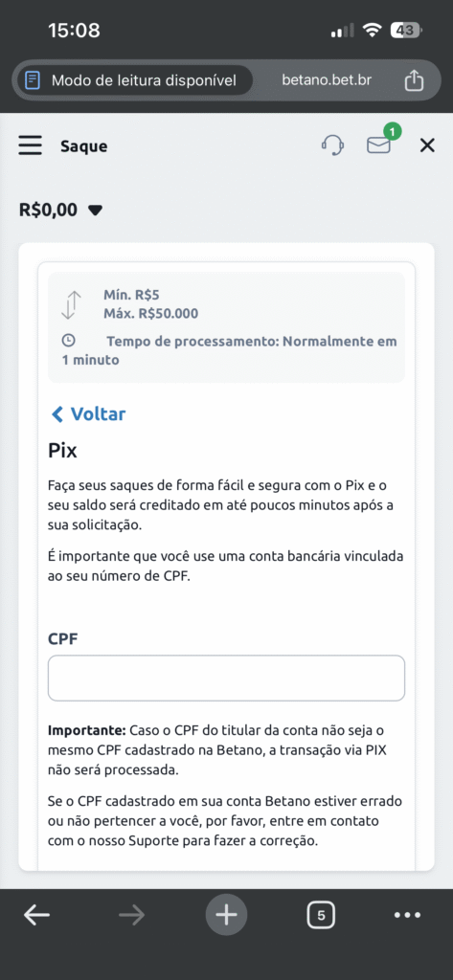
Task: Show the open tabs counter
Action: [321, 915]
